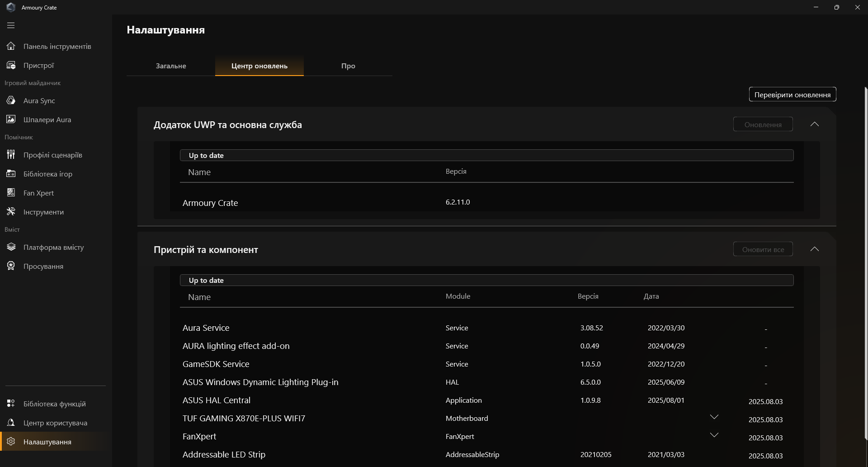Click the Armoury Crate version 6.2.11.0
Image resolution: width=868 pixels, height=467 pixels.
[x=458, y=202]
